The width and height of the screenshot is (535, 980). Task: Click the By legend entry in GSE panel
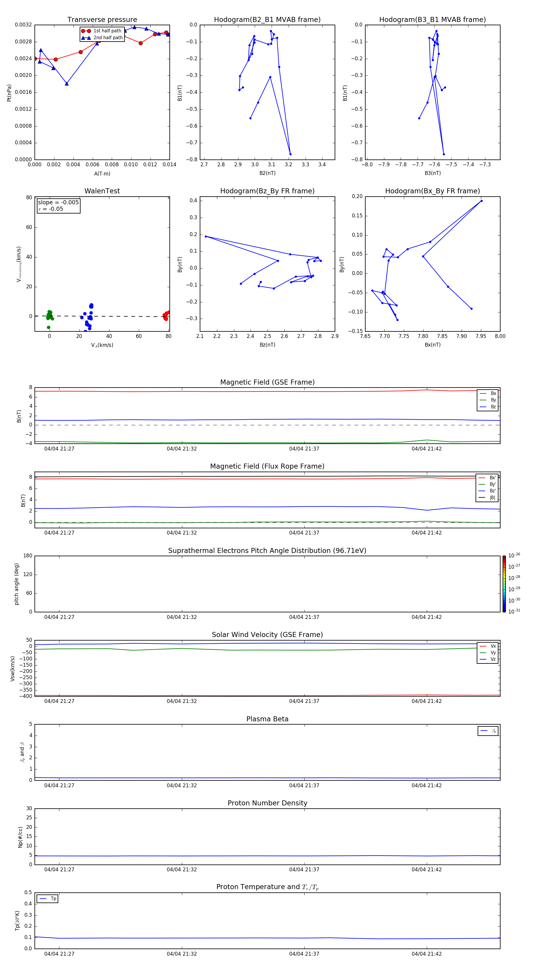pyautogui.click(x=488, y=400)
